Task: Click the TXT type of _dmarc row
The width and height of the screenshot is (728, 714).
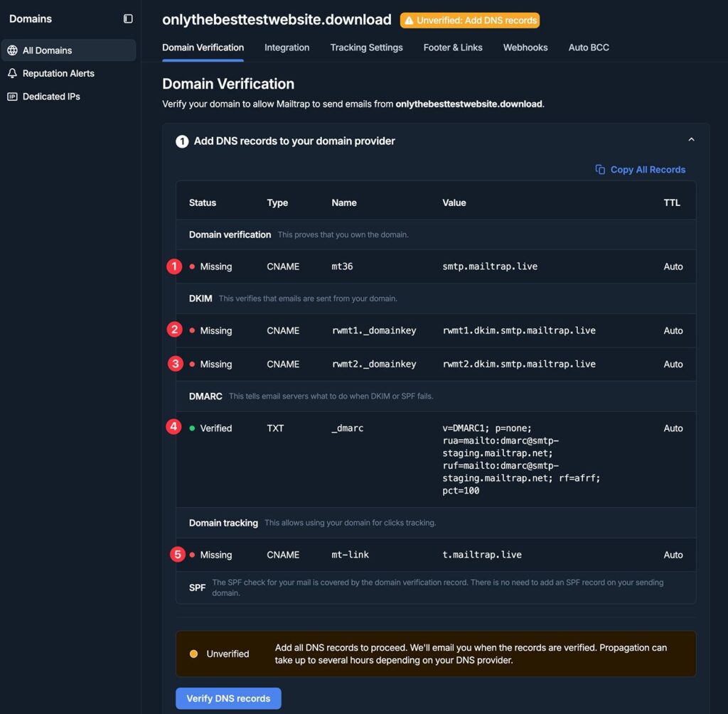Action: pyautogui.click(x=275, y=428)
